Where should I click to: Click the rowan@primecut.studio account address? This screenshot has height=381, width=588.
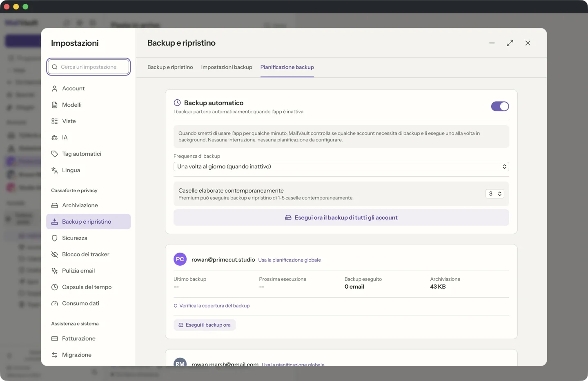[x=223, y=260]
